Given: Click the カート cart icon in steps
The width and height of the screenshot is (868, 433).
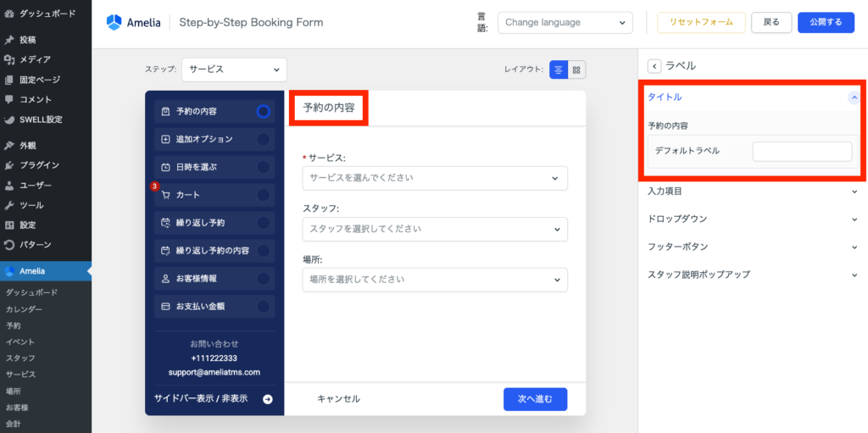Looking at the screenshot, I should [x=165, y=195].
